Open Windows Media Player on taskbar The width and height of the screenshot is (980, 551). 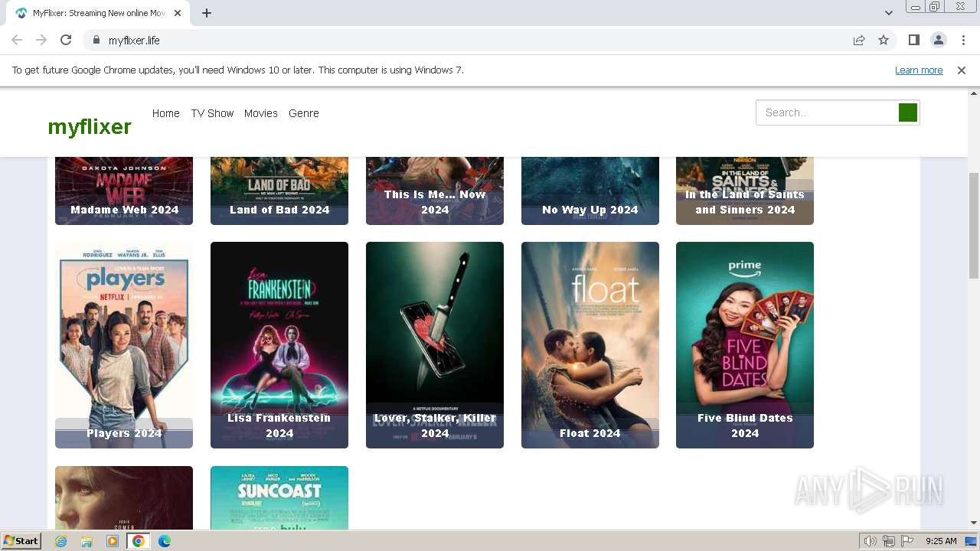[x=113, y=541]
